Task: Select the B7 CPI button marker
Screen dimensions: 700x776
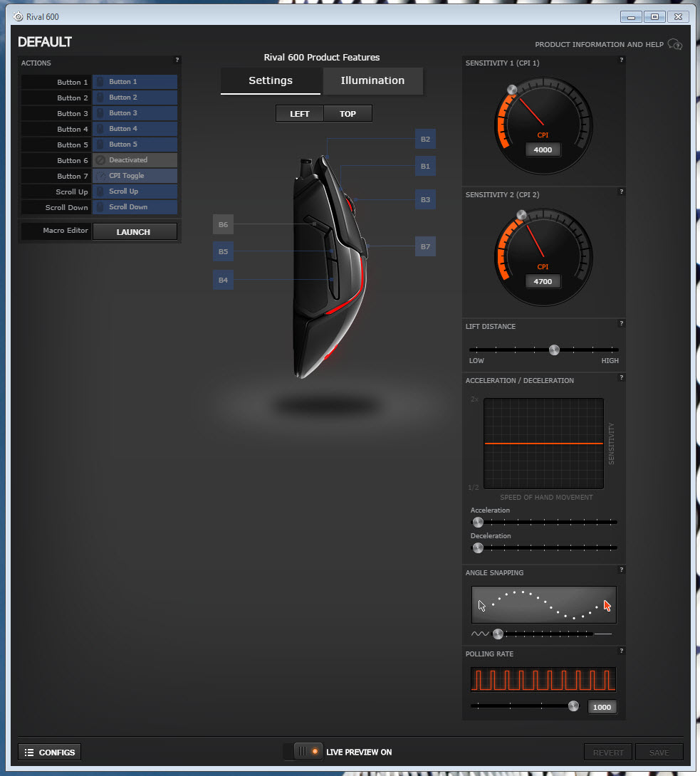Action: pos(425,246)
